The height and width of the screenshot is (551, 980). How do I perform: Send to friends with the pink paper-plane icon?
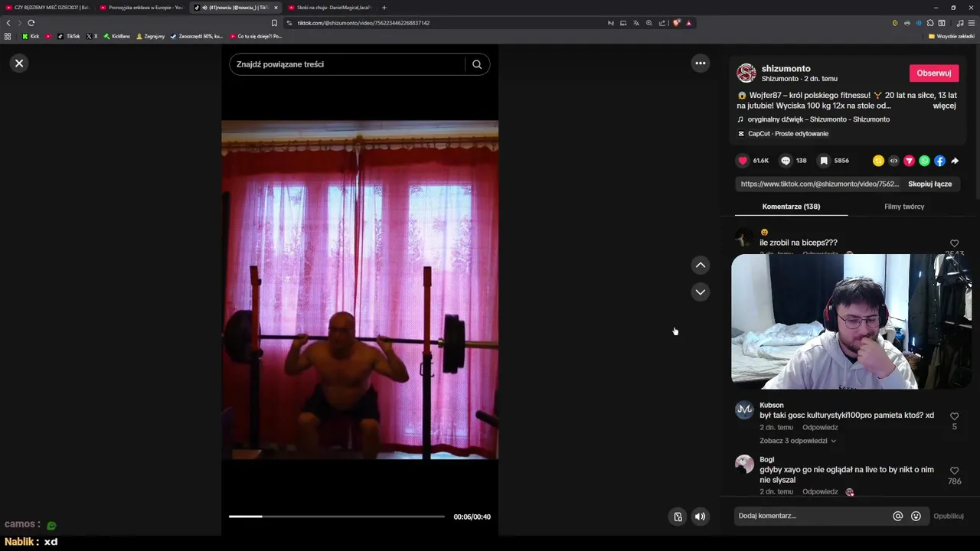[909, 161]
